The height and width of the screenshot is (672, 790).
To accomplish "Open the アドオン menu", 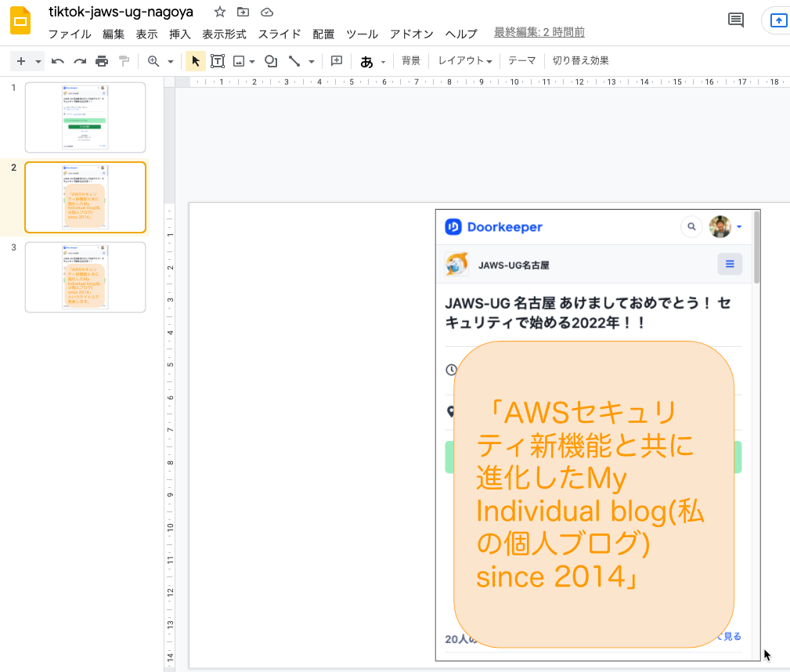I will tap(411, 34).
